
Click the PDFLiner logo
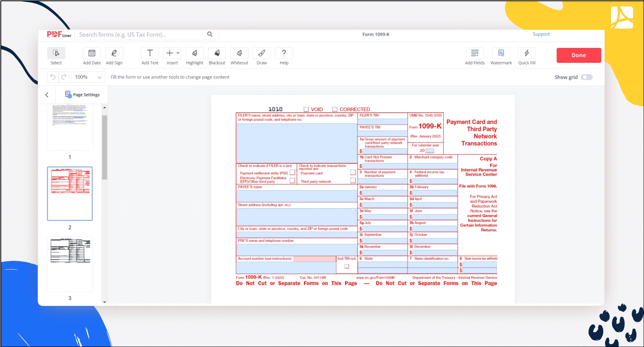[59, 35]
